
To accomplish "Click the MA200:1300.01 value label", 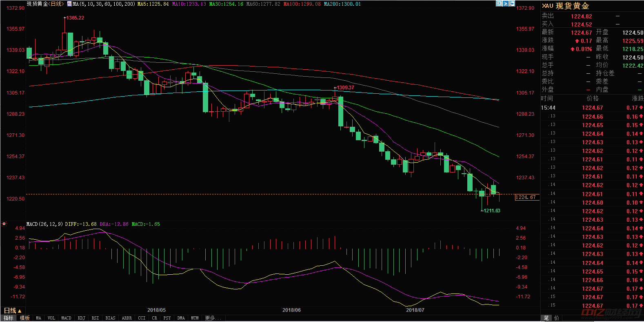I will [x=342, y=4].
